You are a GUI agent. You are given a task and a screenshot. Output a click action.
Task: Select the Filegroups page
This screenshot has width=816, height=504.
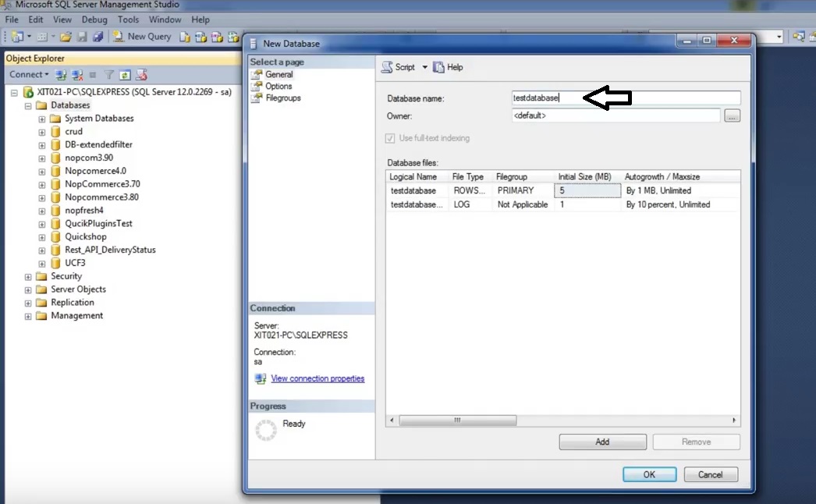283,98
